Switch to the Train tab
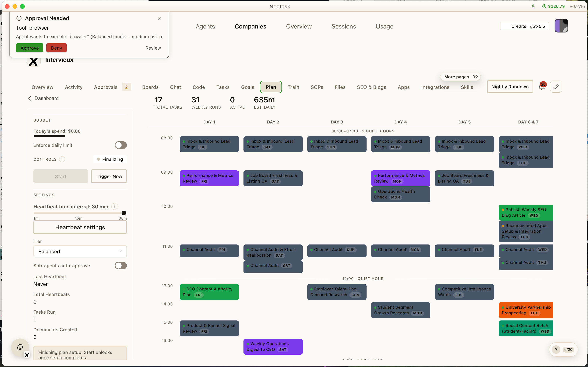 293,87
